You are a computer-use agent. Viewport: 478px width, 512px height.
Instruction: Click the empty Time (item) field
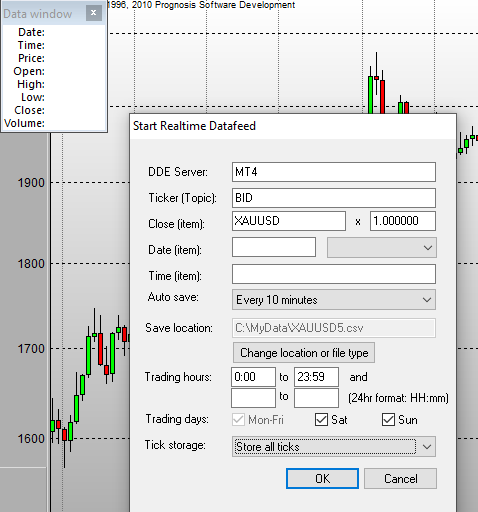(334, 274)
